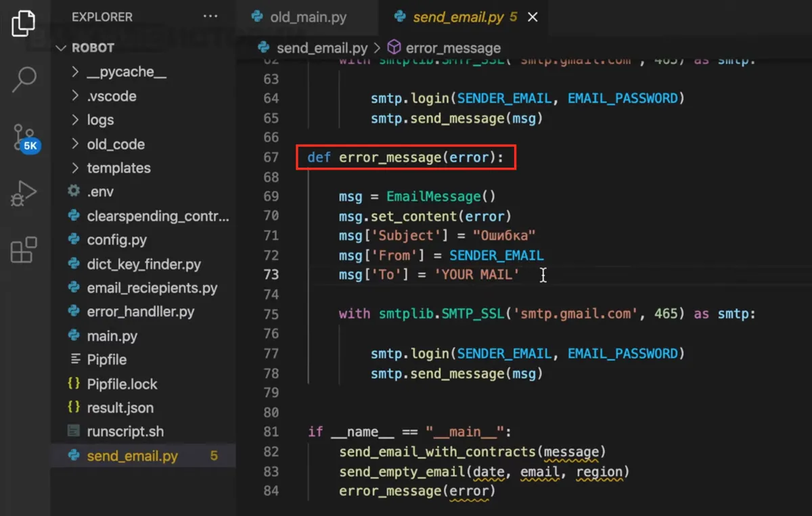Collapse the ROBOT root folder

93,48
